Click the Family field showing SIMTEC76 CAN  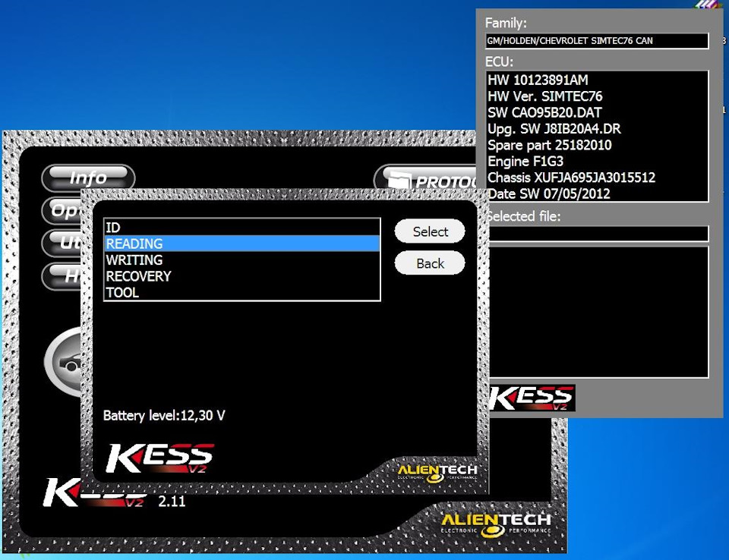click(597, 41)
